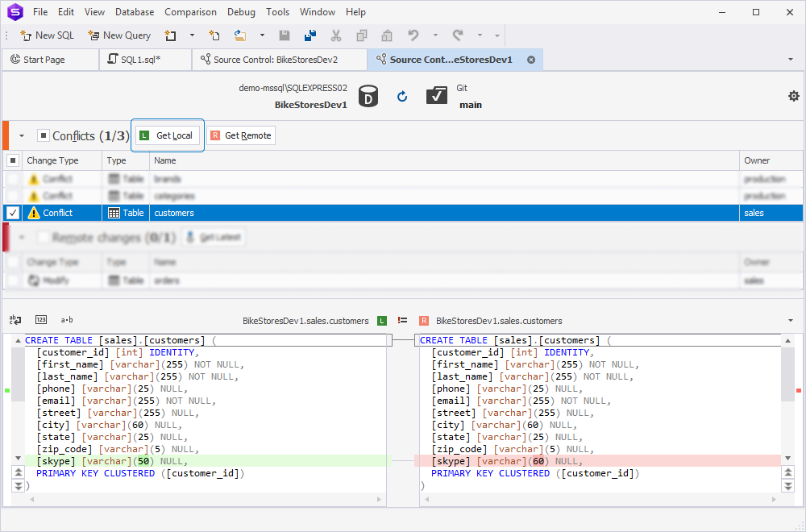Click the Redo arrow icon
806x532 pixels.
[x=458, y=35]
